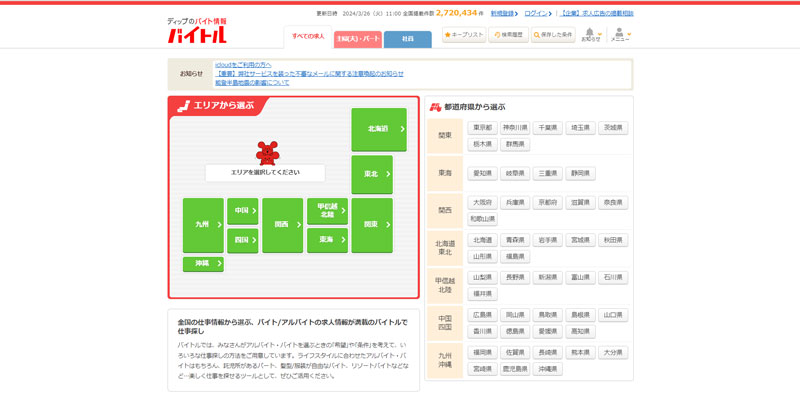Open the icloudをご利用の方へ notice
This screenshot has height=396, width=800.
[x=243, y=65]
